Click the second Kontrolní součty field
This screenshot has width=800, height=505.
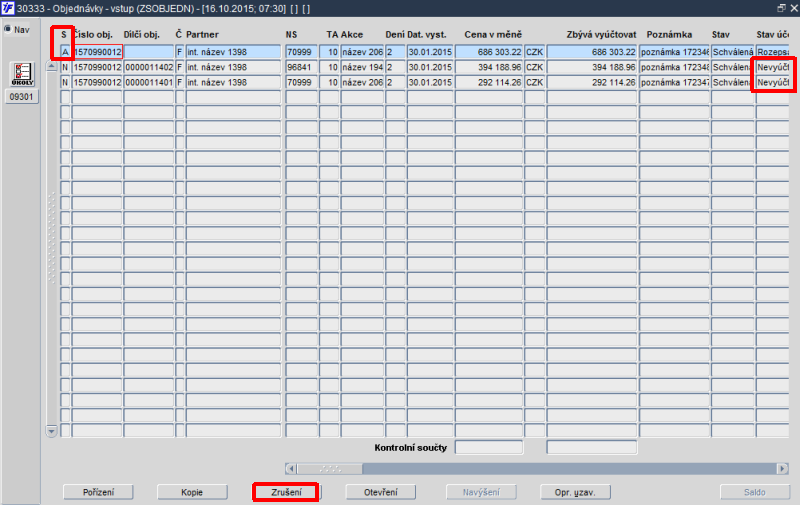pos(592,447)
